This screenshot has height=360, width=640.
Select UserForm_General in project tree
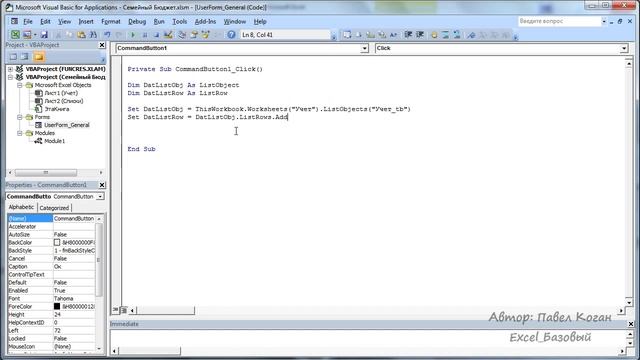coord(67,125)
